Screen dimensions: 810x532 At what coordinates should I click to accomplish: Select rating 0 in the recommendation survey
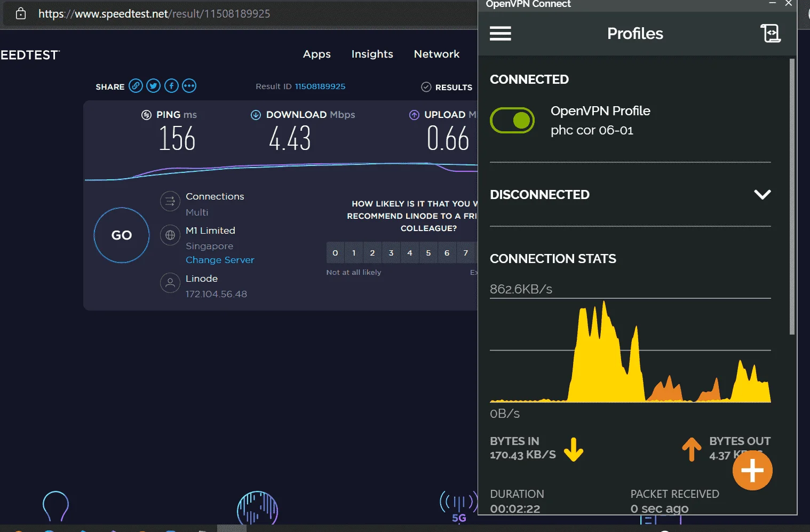335,253
